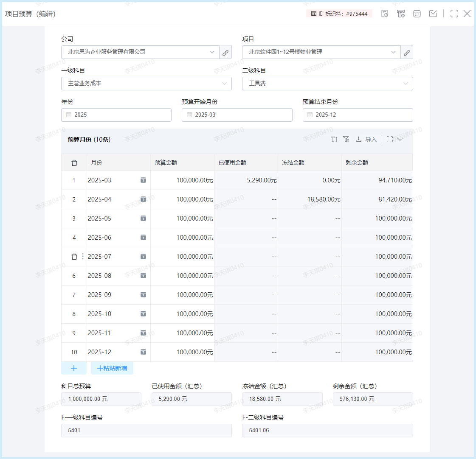Open the 二级科目 dropdown showing 工具费

click(327, 84)
